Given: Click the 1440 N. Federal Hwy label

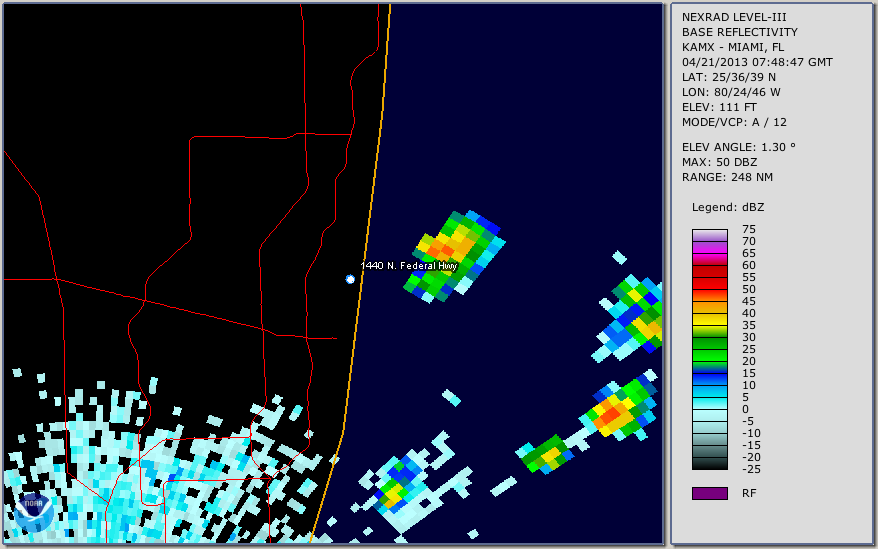Looking at the screenshot, I should [x=409, y=266].
